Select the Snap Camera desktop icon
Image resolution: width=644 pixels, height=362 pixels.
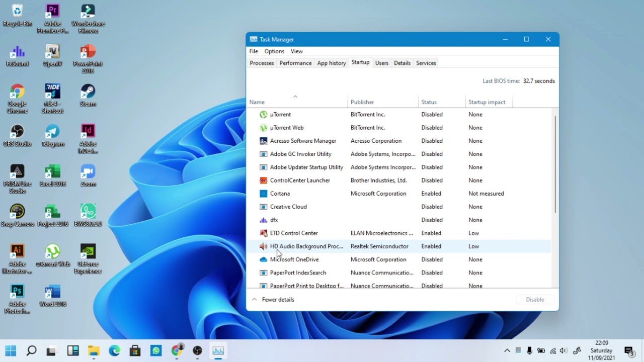pyautogui.click(x=17, y=215)
